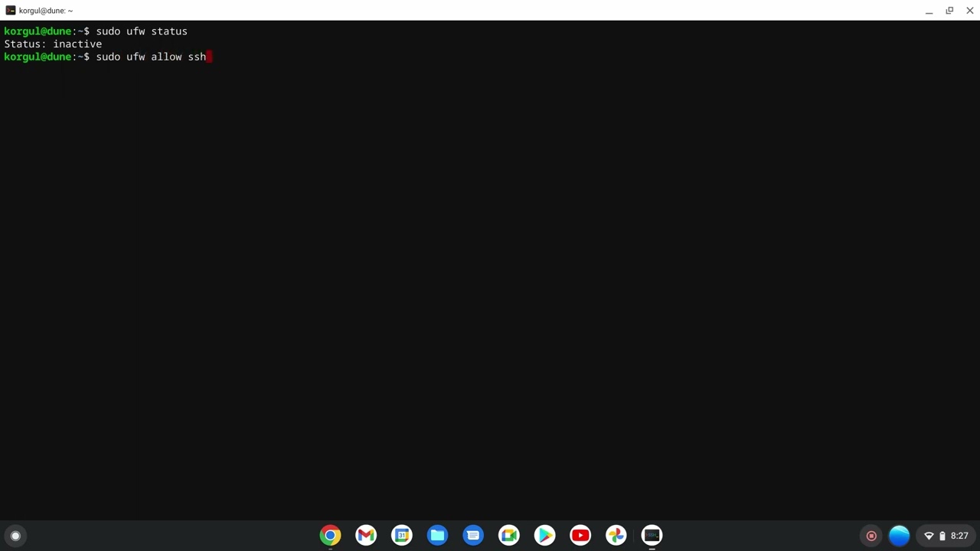
Task: Close the terminal window
Action: pos(970,11)
